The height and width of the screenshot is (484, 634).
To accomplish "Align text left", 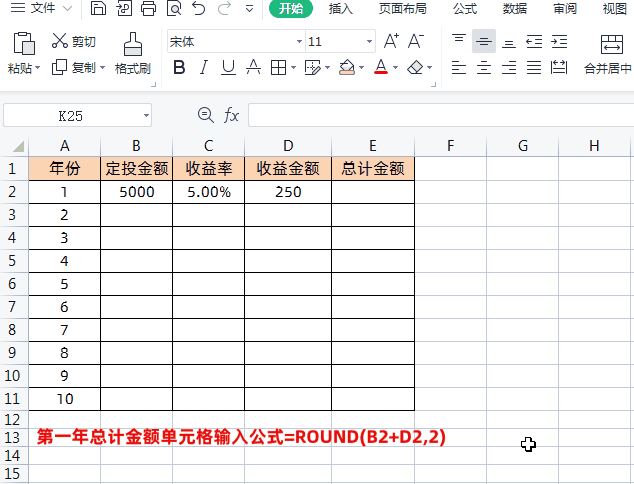I will (x=459, y=67).
